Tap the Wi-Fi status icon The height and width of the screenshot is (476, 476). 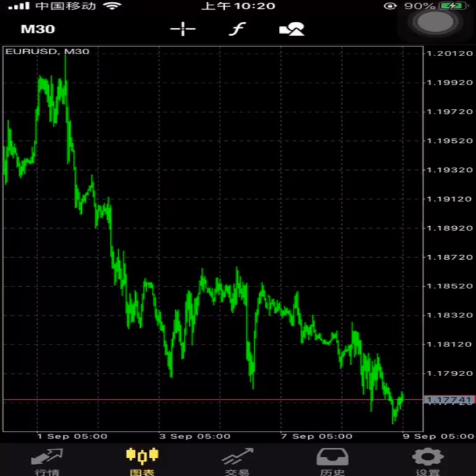coord(112,6)
